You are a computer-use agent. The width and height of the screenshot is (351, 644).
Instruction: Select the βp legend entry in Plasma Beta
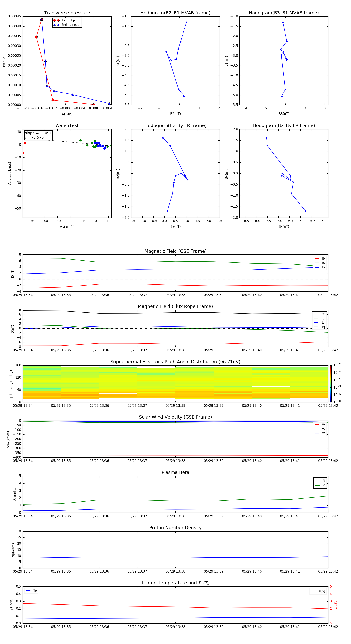coord(320,480)
